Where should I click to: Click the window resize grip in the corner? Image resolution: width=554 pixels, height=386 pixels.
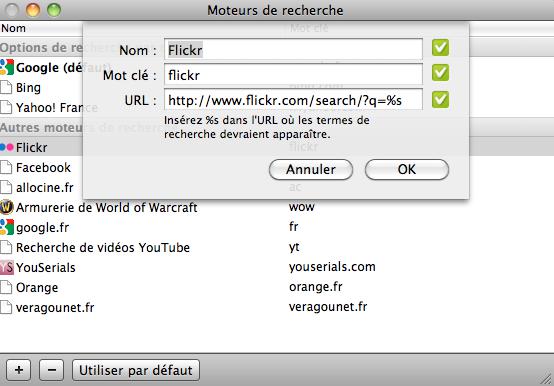coord(546,379)
